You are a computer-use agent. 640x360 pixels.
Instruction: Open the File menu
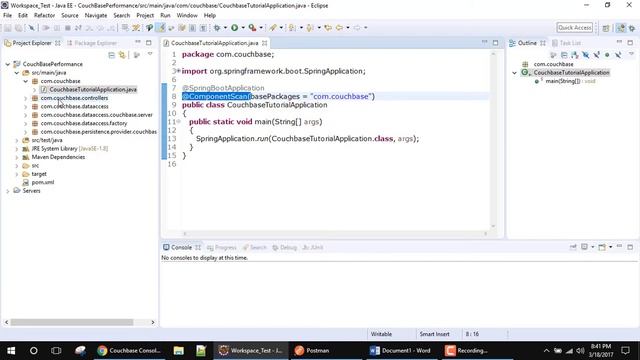pos(8,16)
